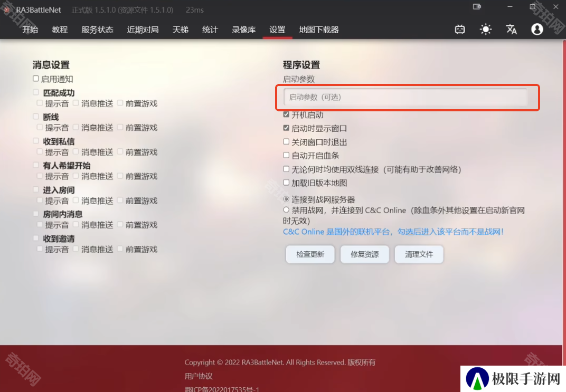The height and width of the screenshot is (392, 566).
Task: Click the 程序设置 section heading
Action: 301,65
